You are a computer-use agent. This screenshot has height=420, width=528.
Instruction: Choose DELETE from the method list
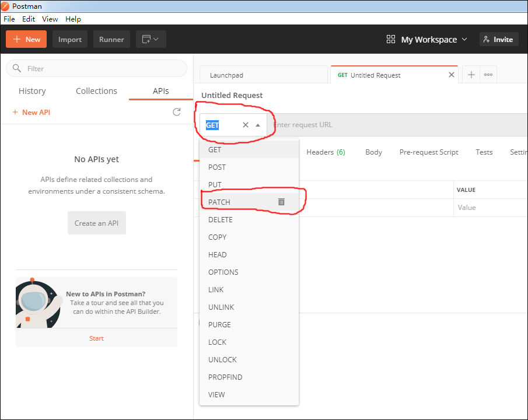[249, 219]
